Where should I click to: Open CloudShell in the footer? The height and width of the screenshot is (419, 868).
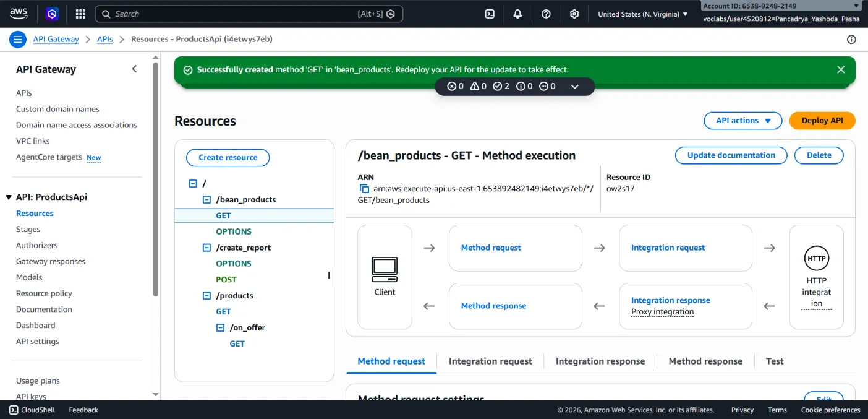pyautogui.click(x=32, y=410)
